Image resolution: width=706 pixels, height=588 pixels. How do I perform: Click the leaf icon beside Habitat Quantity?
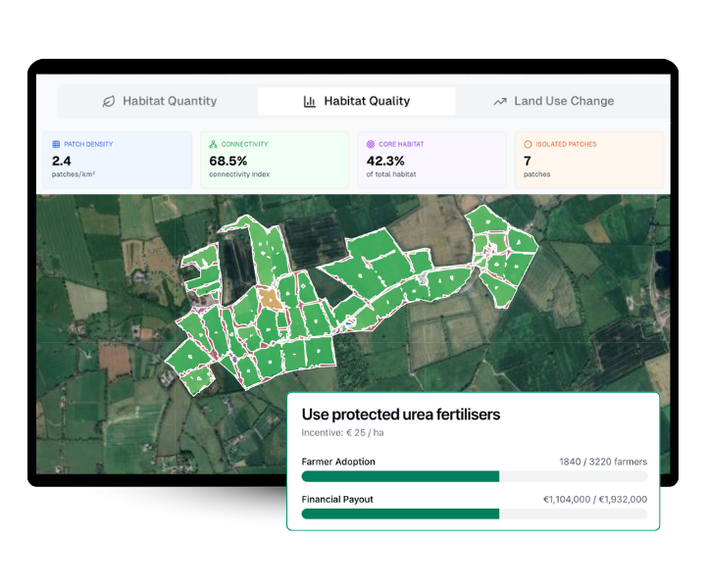coord(109,101)
